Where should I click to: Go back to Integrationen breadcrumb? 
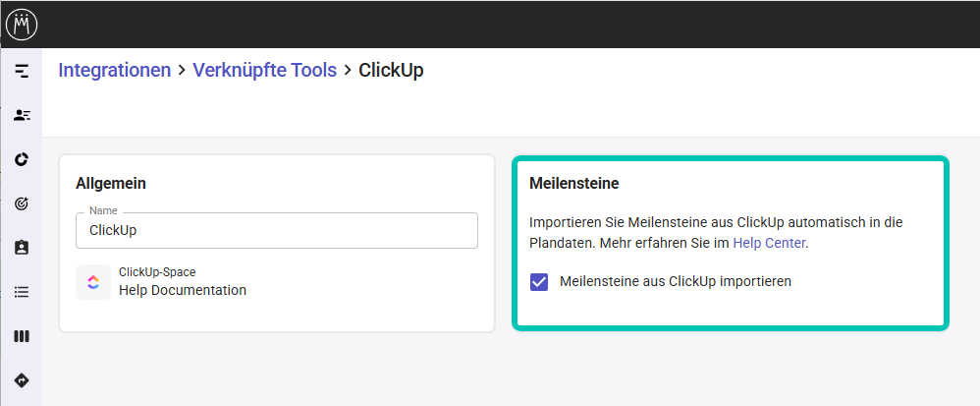point(114,70)
